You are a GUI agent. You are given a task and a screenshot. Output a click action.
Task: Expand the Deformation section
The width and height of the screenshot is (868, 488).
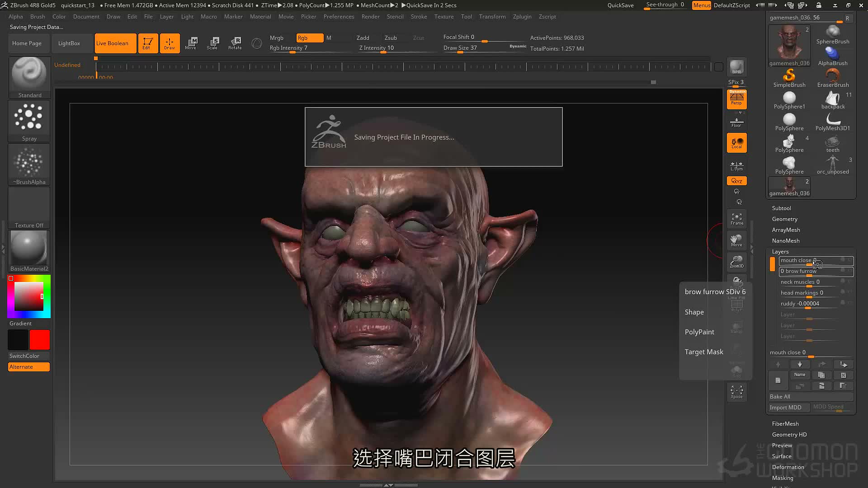tap(788, 467)
